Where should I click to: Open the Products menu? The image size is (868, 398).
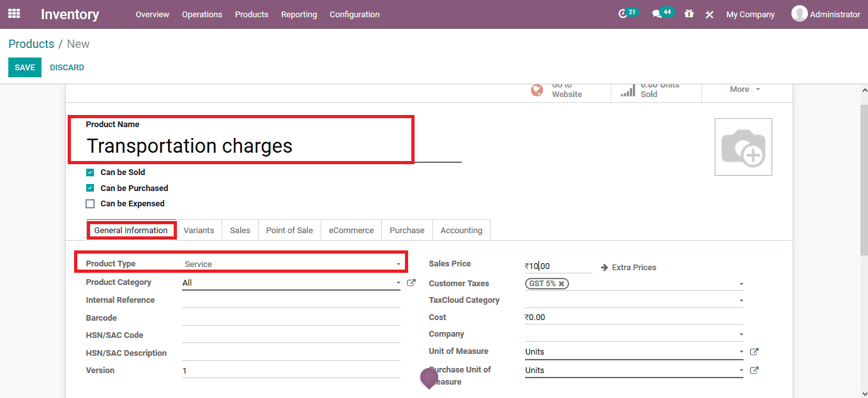[252, 14]
